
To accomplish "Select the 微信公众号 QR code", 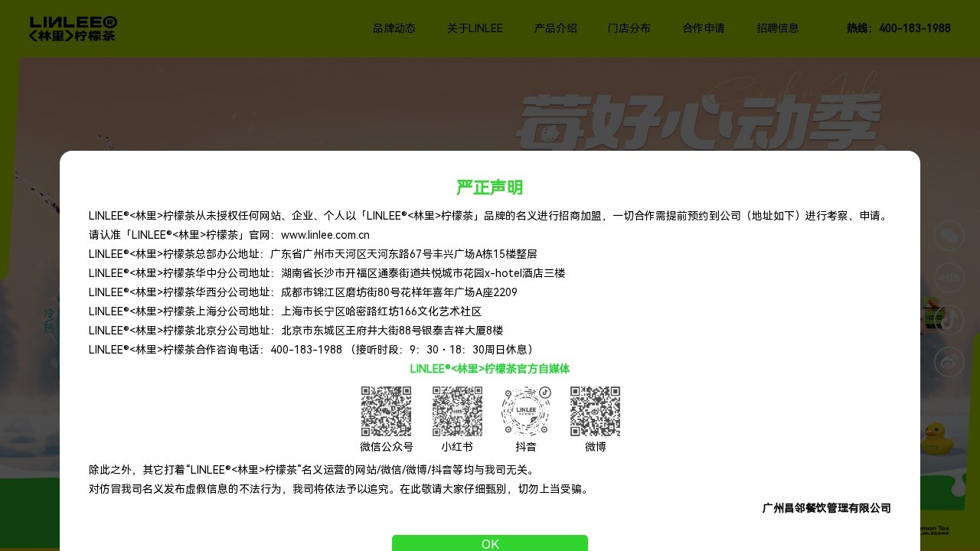I will click(x=386, y=411).
